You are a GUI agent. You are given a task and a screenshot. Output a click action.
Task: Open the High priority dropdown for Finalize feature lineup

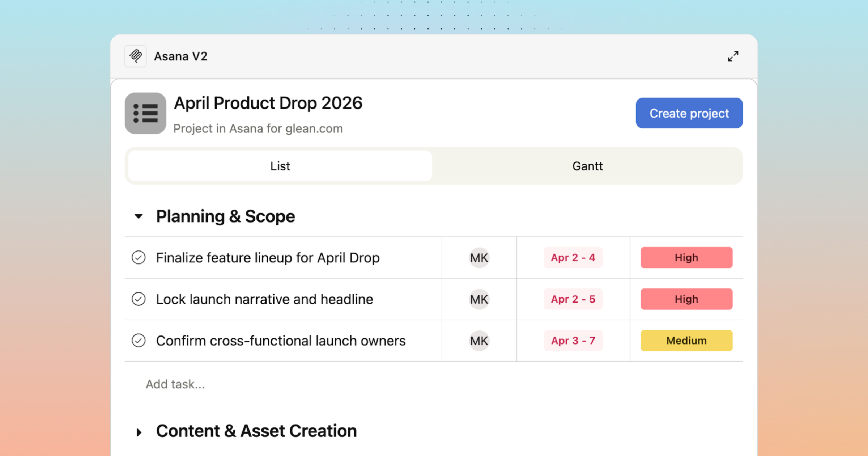click(x=686, y=258)
